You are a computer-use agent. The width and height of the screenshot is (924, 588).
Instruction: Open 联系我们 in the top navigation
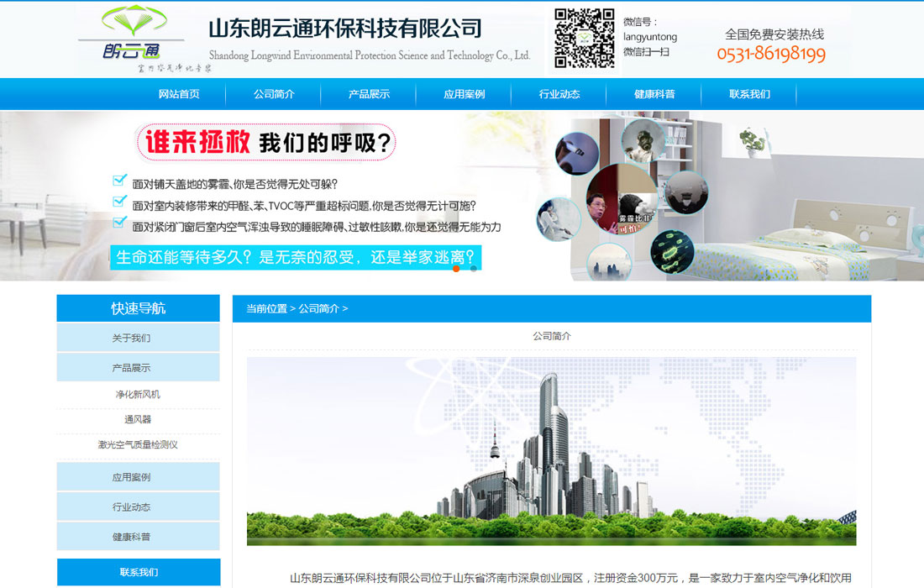coord(749,94)
